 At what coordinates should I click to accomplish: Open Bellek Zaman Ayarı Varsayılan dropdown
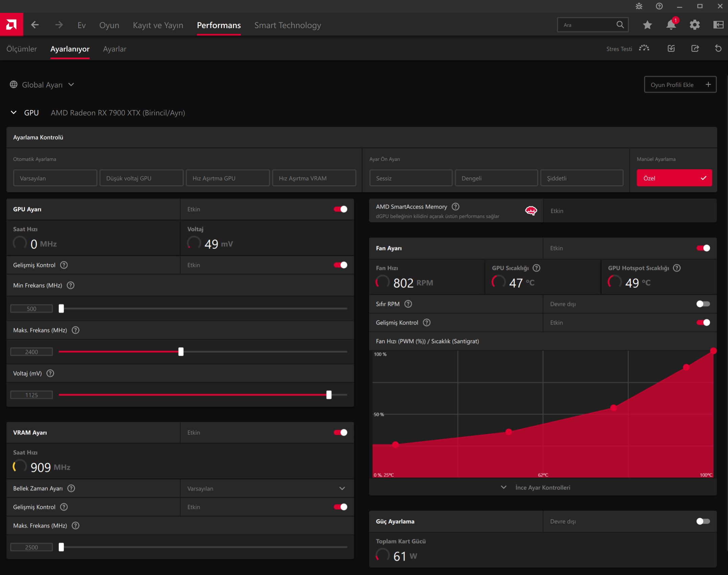(x=267, y=488)
